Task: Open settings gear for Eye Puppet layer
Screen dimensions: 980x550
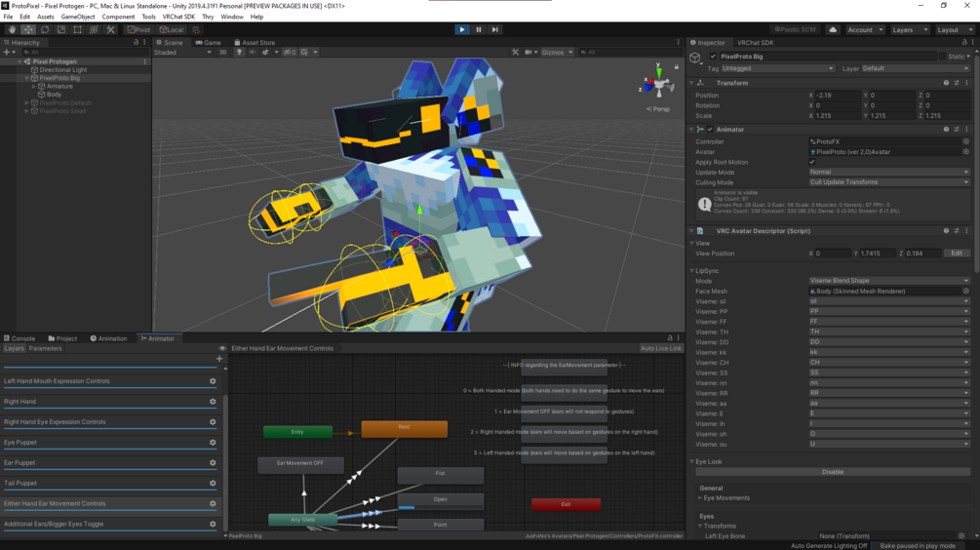Action: 213,443
